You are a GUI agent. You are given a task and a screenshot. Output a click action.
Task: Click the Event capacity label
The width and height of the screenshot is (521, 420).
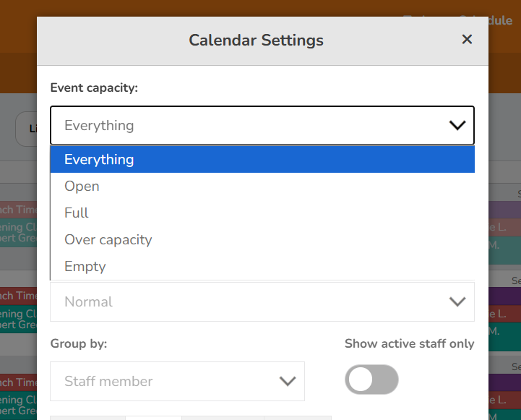coord(94,87)
